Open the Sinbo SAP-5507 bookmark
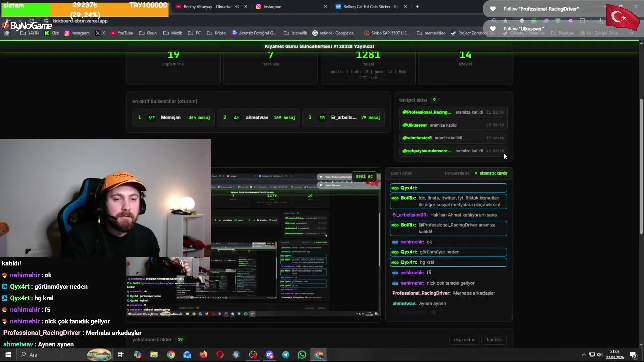Screen dimensions: 644x362 click(x=386, y=33)
